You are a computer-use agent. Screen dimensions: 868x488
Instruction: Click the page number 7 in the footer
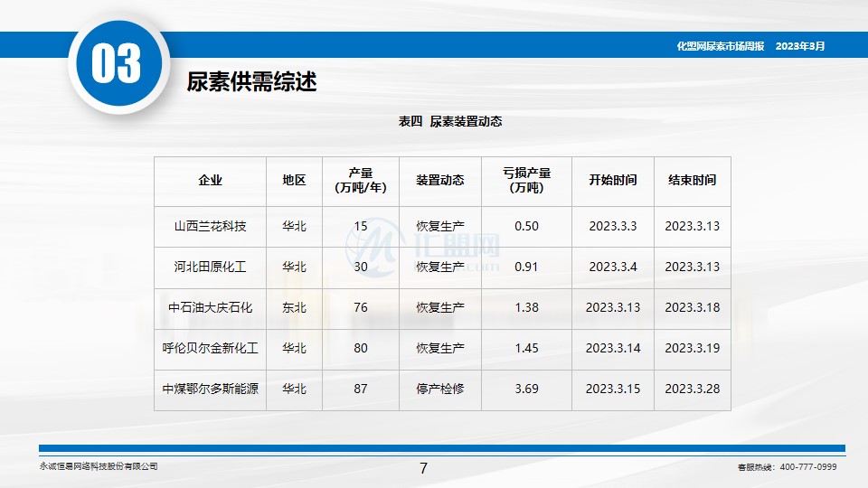click(x=423, y=467)
